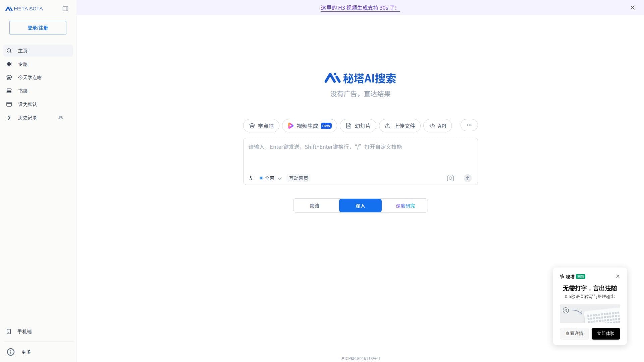
Task: Expand the 全网 scope dropdown
Action: pos(271,178)
